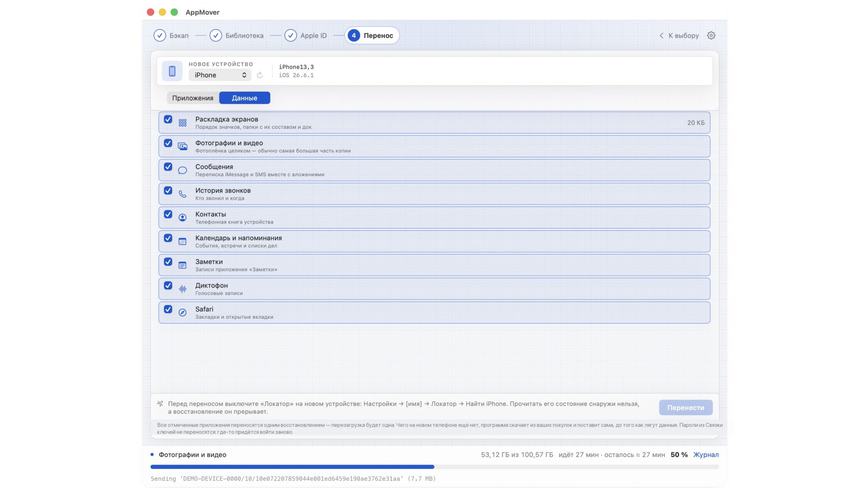
Task: Click the Перенести button
Action: tap(685, 408)
